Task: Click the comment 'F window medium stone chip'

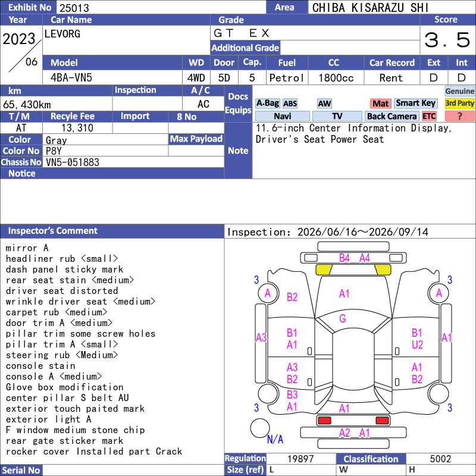Action: [76, 430]
